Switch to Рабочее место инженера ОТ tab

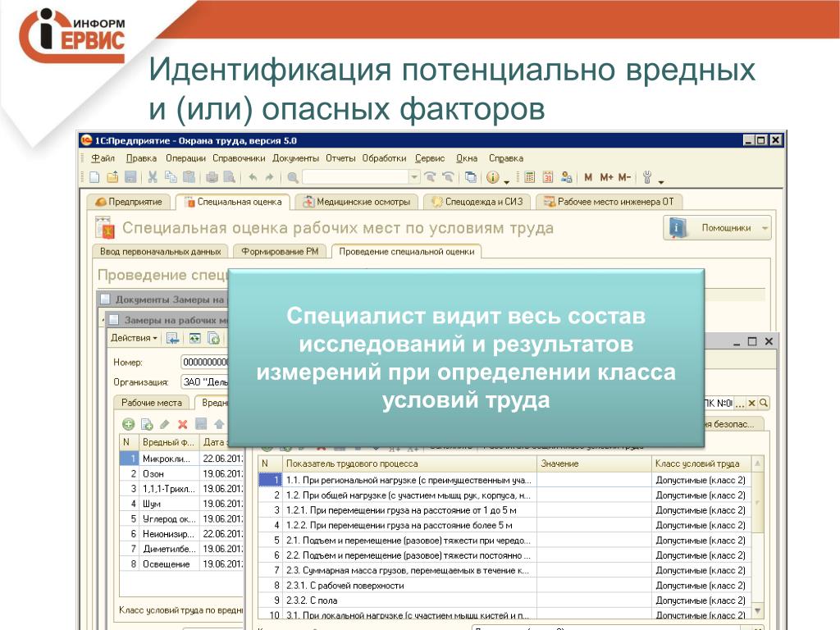point(609,202)
